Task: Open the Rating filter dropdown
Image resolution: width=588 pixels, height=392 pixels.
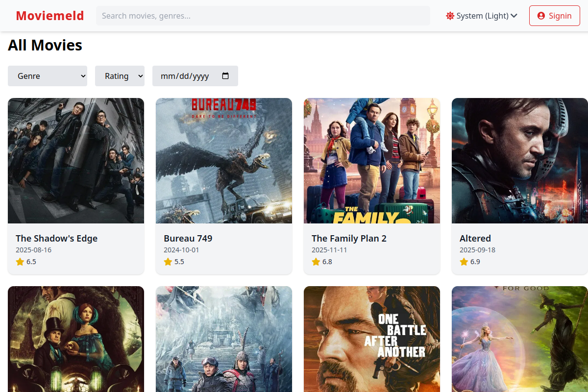Action: point(120,76)
